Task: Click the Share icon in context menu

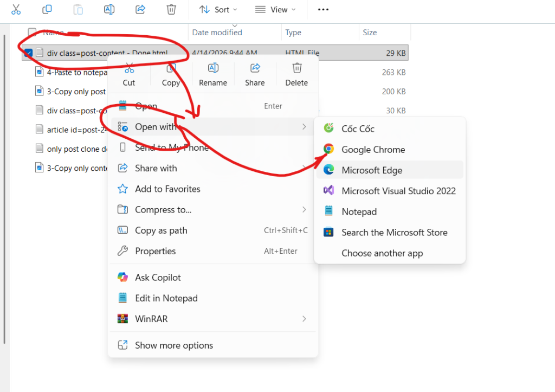Action: [255, 74]
